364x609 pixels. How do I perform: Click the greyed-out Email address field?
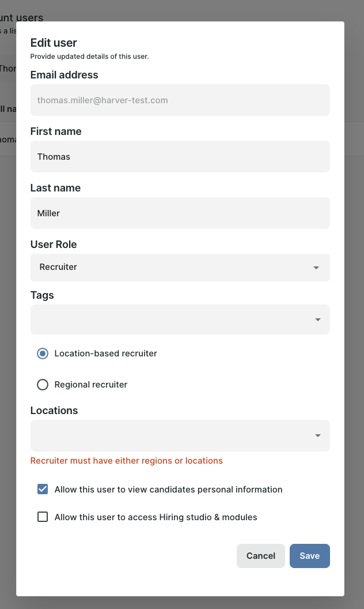coord(180,100)
